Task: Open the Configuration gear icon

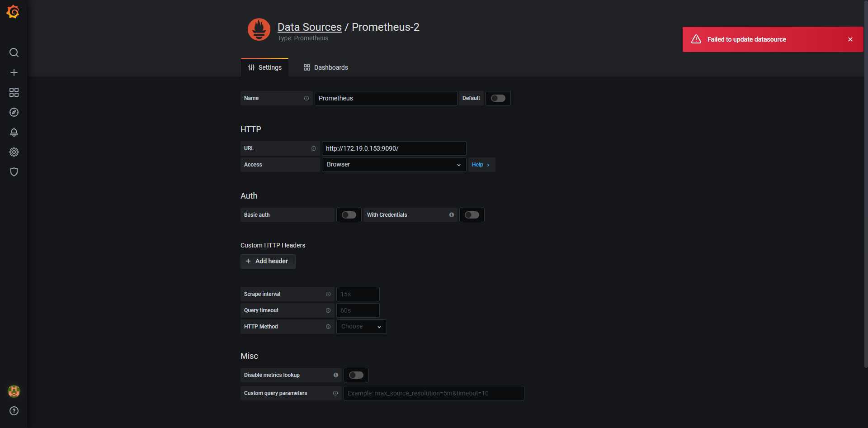Action: 14,152
